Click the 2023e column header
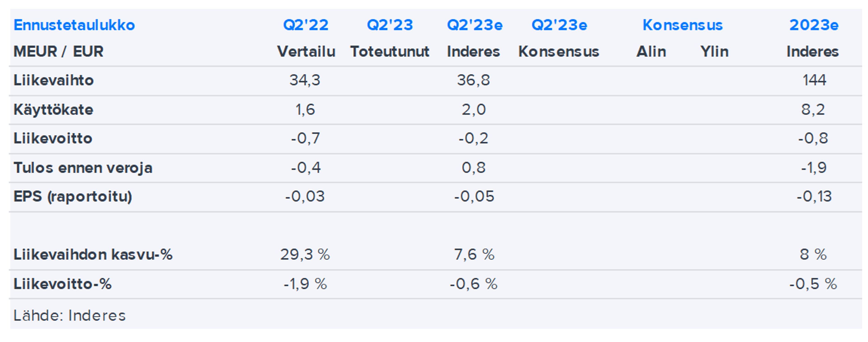This screenshot has width=868, height=342. pos(814,25)
